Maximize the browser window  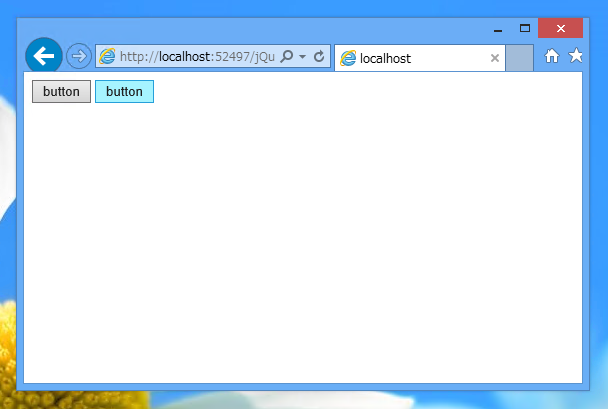coord(525,28)
